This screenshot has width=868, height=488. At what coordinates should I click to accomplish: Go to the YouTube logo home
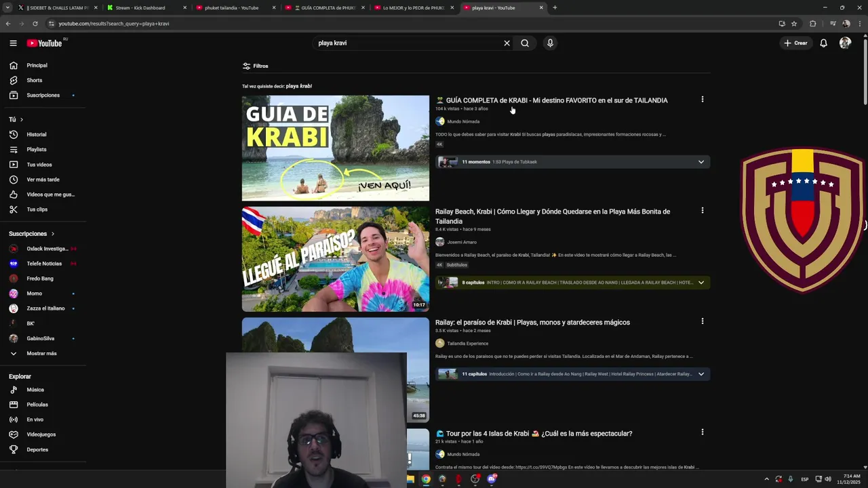(45, 43)
